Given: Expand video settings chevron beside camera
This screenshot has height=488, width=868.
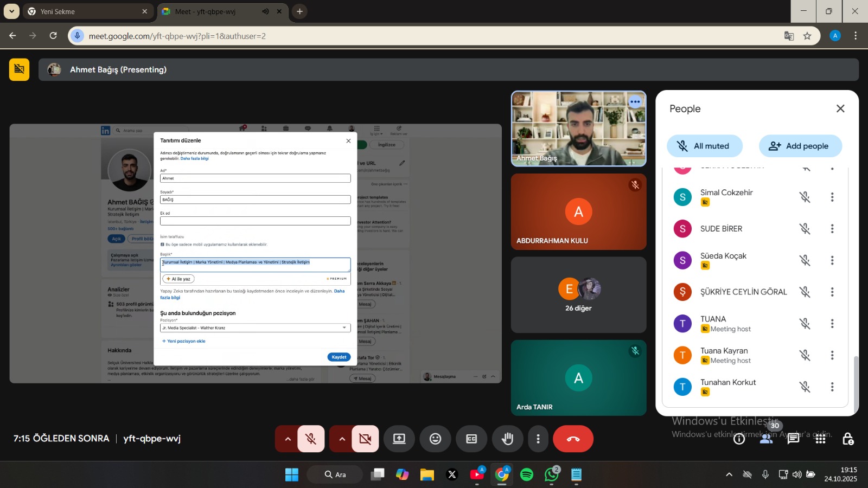Looking at the screenshot, I should coord(342,439).
